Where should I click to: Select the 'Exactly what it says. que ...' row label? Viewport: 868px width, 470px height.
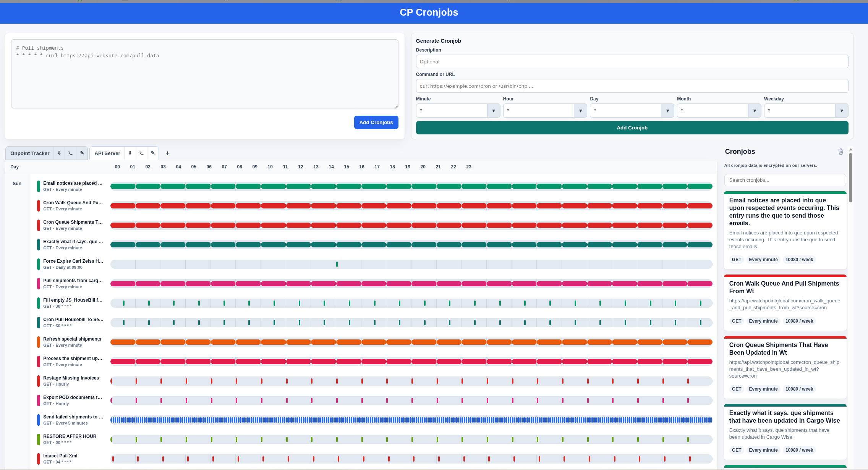73,242
